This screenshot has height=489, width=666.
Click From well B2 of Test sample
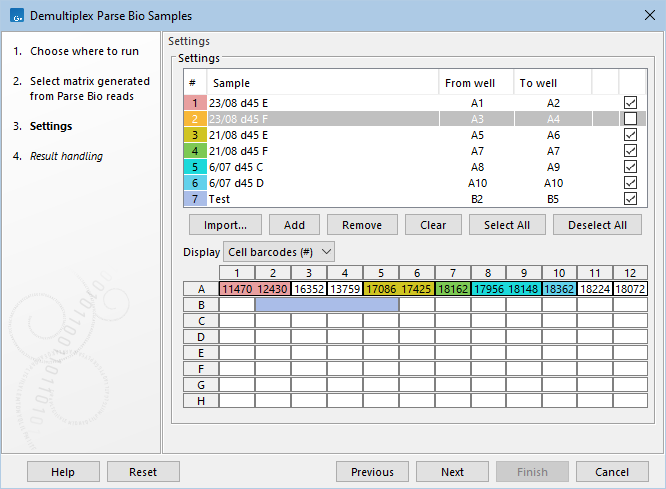click(477, 199)
